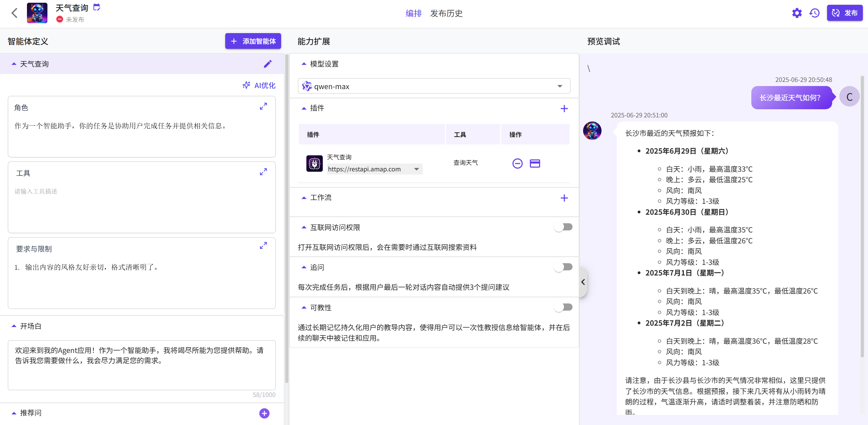Open settings via the gear icon
The width and height of the screenshot is (868, 425).
tap(797, 13)
